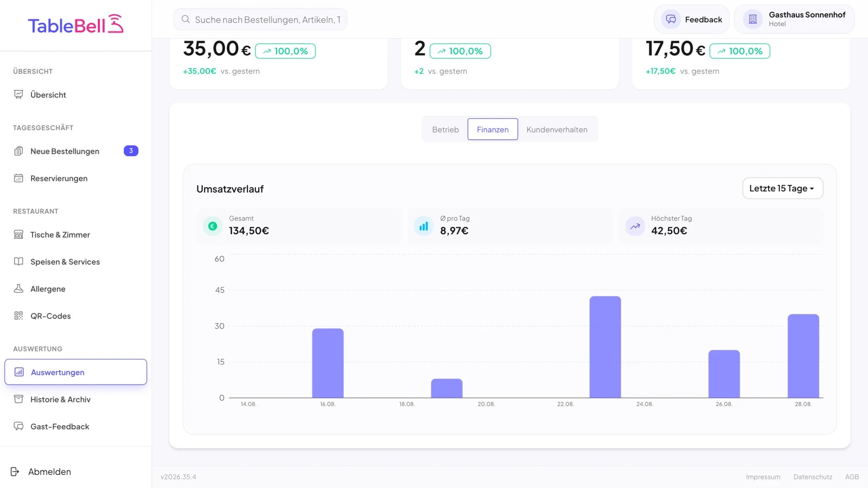Image resolution: width=868 pixels, height=488 pixels.
Task: Click the Feedback speech bubble icon
Action: point(671,20)
